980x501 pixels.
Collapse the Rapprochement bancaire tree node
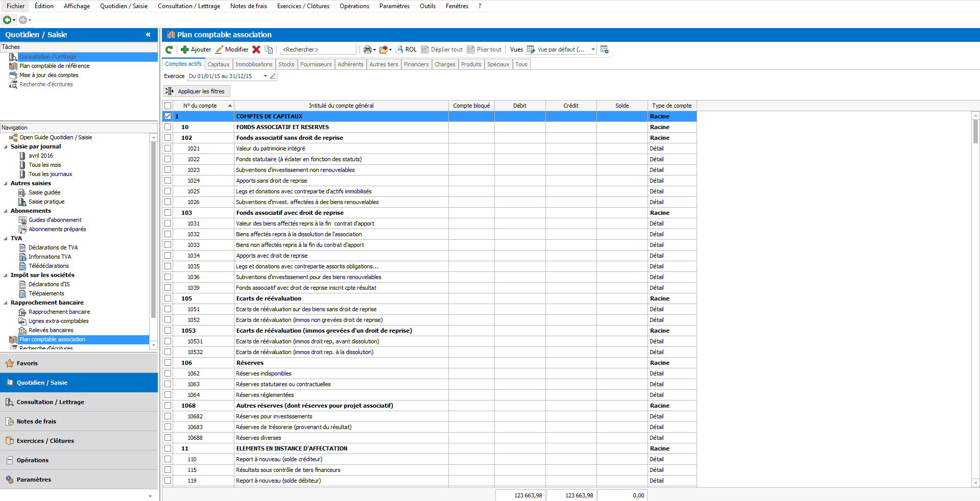pyautogui.click(x=6, y=303)
